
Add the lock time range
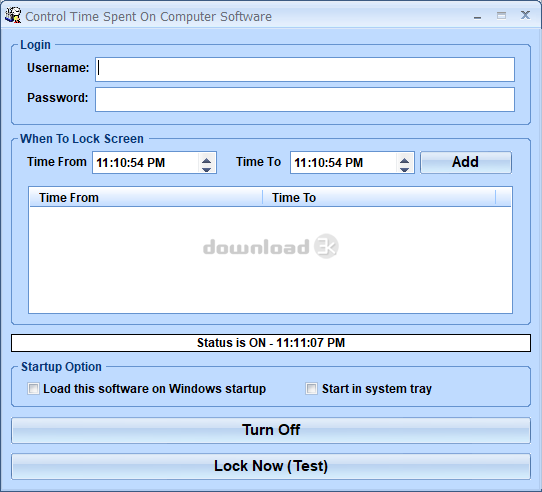click(x=466, y=162)
